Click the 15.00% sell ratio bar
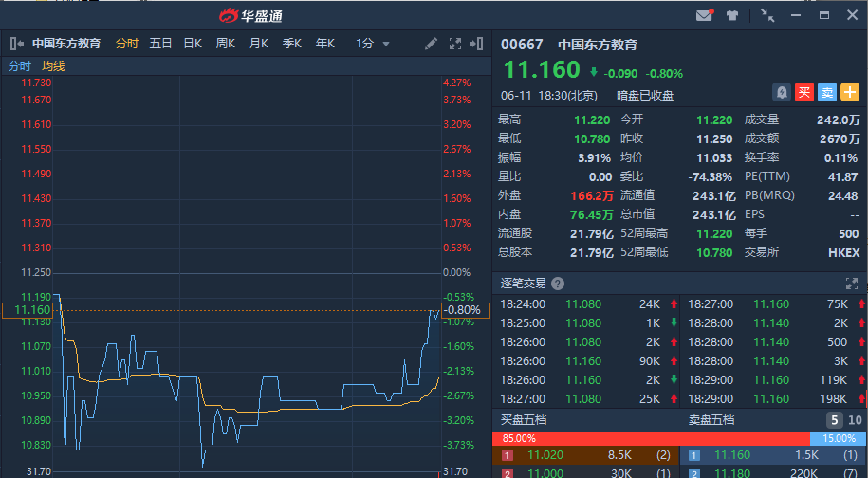 839,439
